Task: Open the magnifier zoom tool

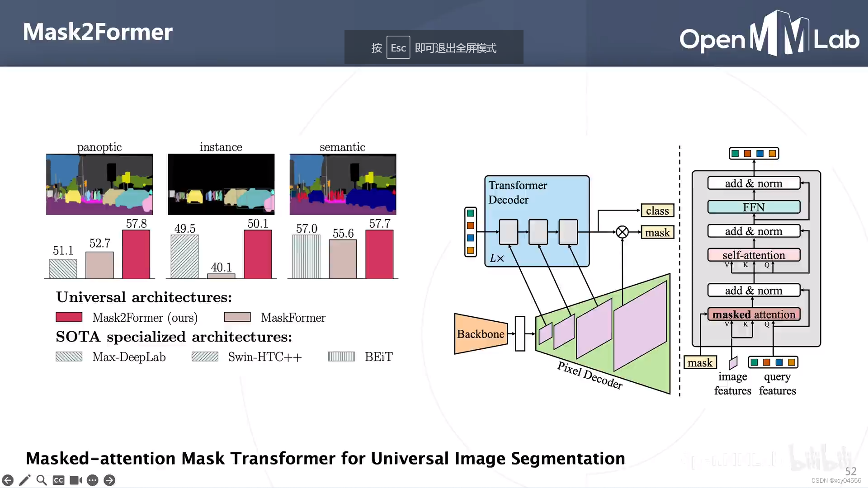Action: (42, 480)
